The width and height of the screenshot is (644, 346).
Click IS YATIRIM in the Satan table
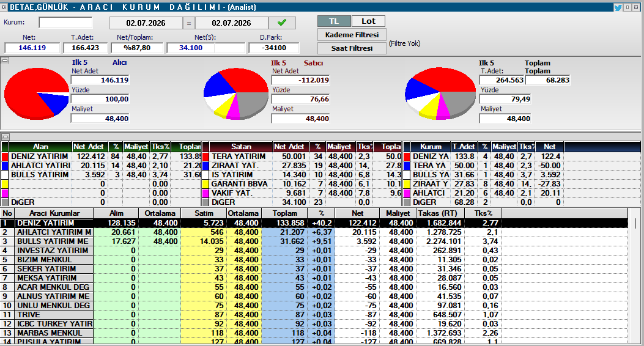click(232, 174)
